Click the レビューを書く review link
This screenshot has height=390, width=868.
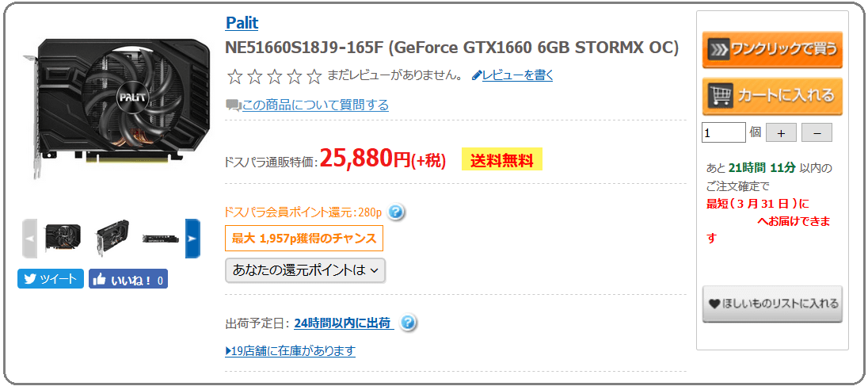(x=512, y=75)
